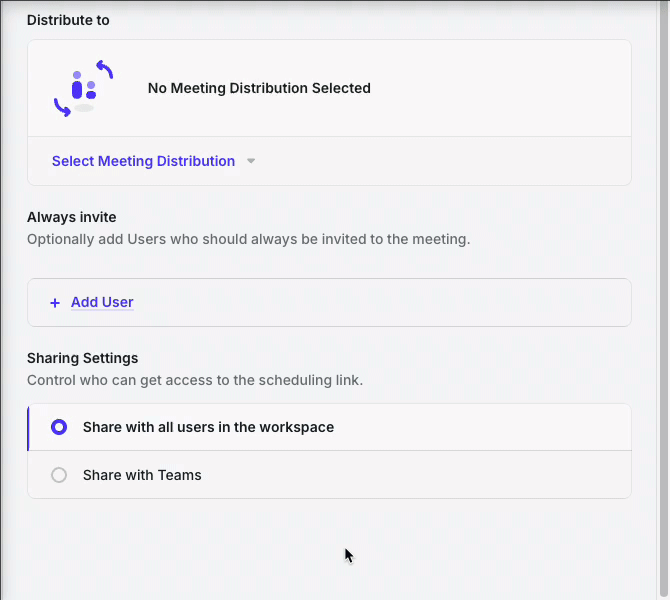Click the upper-right curved arrow in distribution icon
Image resolution: width=670 pixels, height=600 pixels.
click(104, 70)
